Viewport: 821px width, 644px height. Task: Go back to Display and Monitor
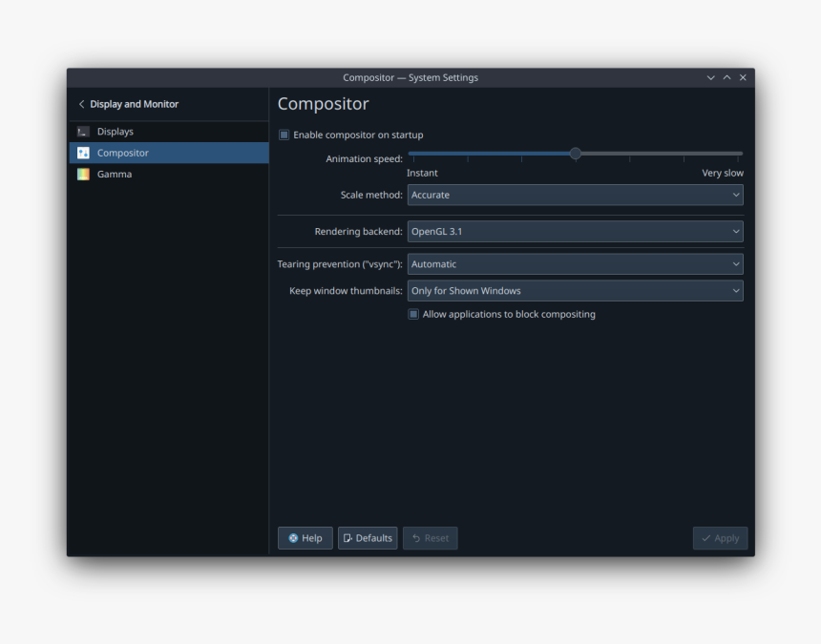tap(128, 104)
